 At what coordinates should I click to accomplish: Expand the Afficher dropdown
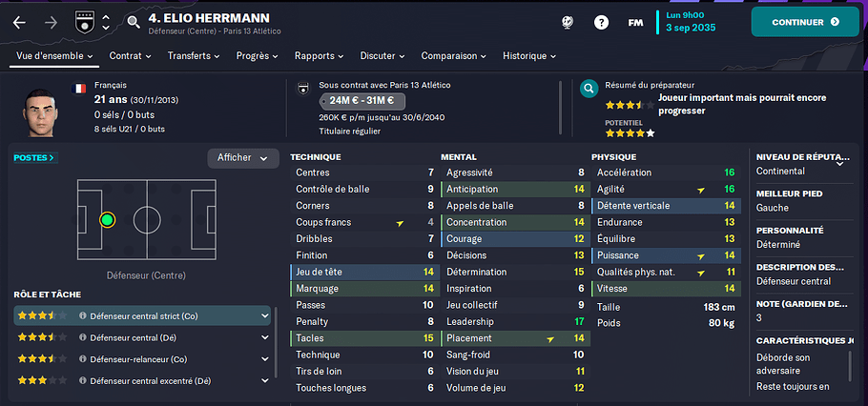point(243,158)
